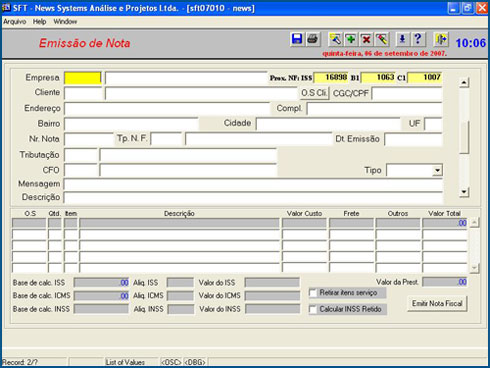Click the UF field
The width and height of the screenshot is (490, 368).
(433, 124)
